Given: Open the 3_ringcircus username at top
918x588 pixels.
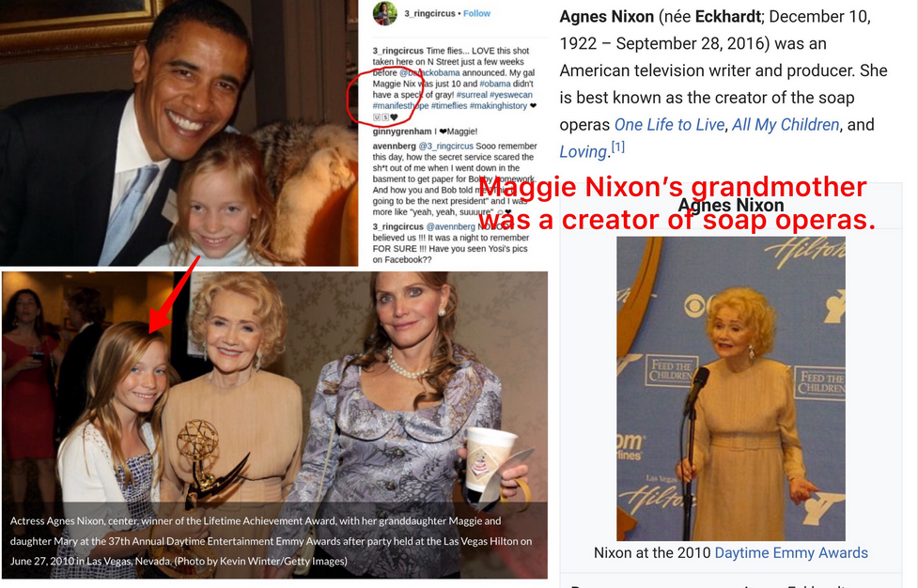Looking at the screenshot, I should 429,13.
